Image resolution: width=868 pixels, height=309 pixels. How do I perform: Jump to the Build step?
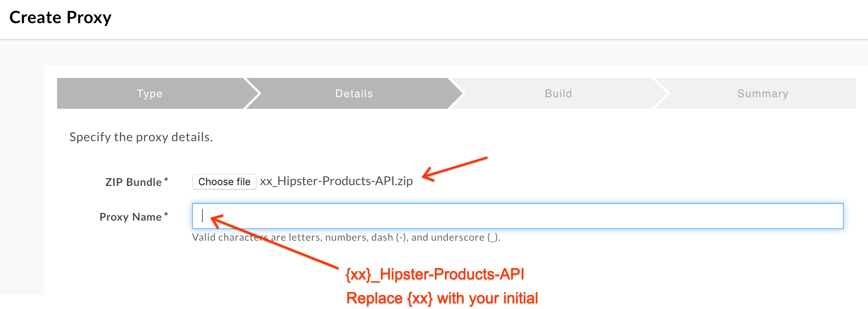(558, 93)
